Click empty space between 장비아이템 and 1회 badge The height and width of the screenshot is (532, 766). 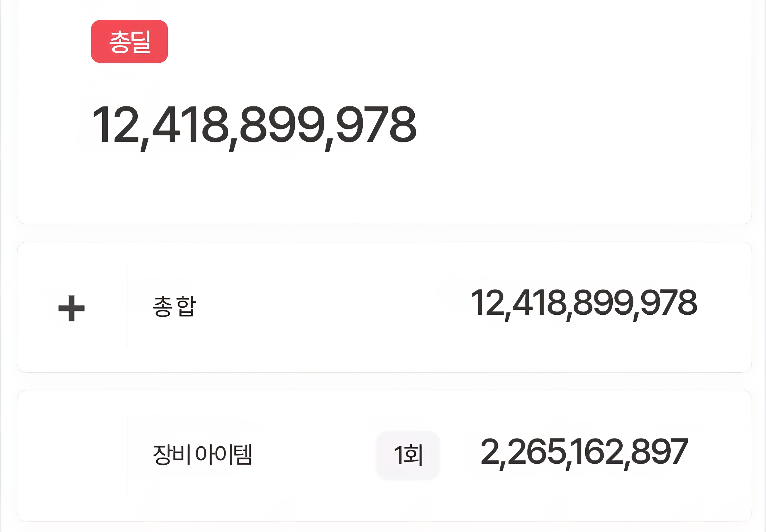[313, 455]
